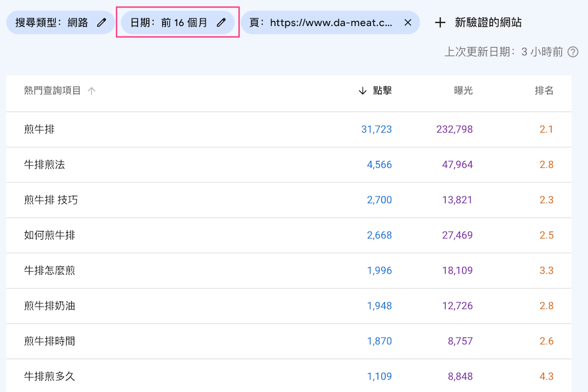Sort table by 點擊 column

pos(382,91)
